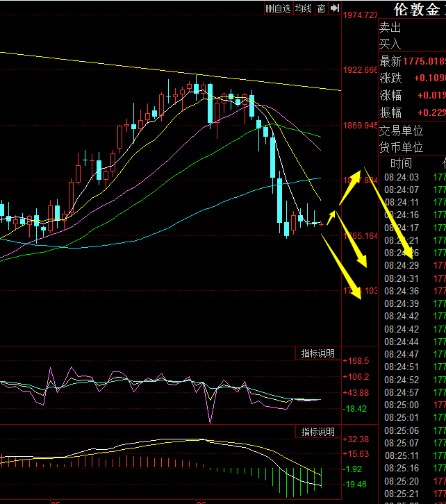Select the 08:25:06 tick row
Image resolution: width=446 pixels, height=504 pixels.
[x=413, y=430]
